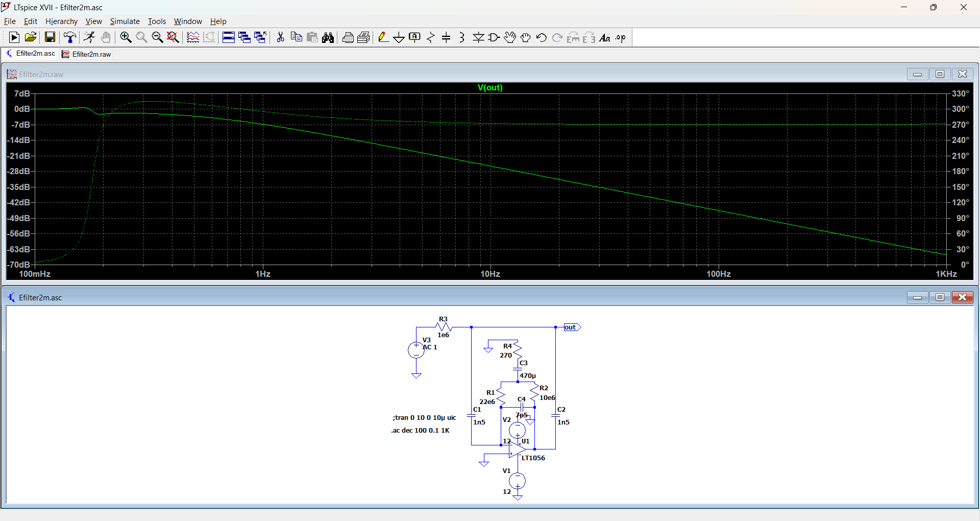
Task: Minimize the Efilter2m.asc schematic window
Action: [917, 297]
